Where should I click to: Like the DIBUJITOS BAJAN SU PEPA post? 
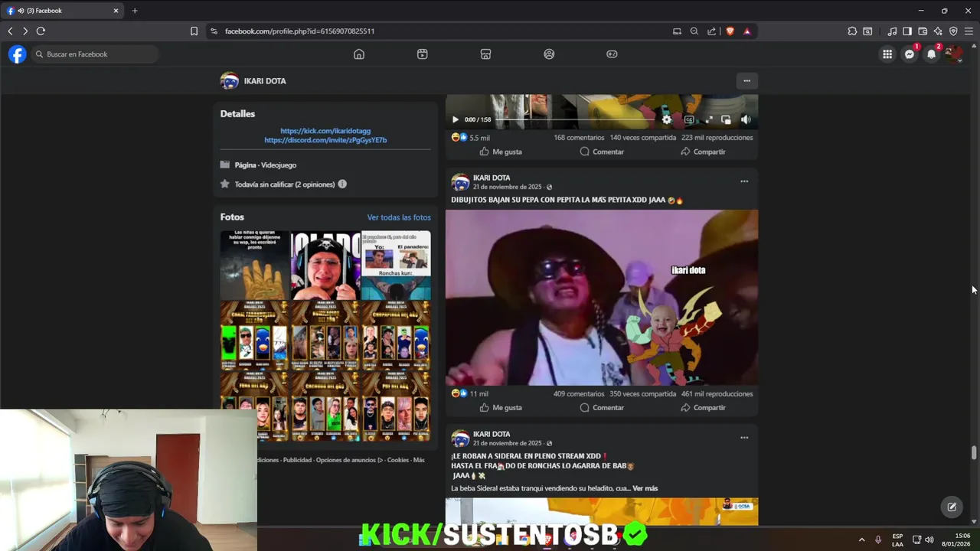coord(501,408)
